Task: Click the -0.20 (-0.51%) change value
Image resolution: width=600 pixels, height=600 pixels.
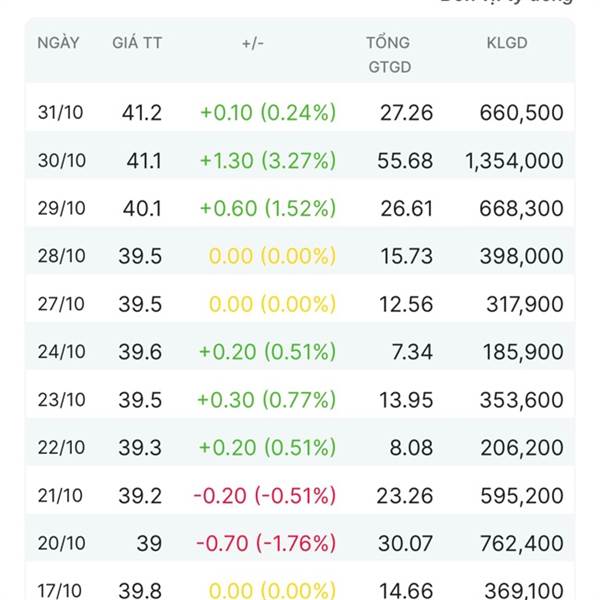Action: [x=265, y=496]
